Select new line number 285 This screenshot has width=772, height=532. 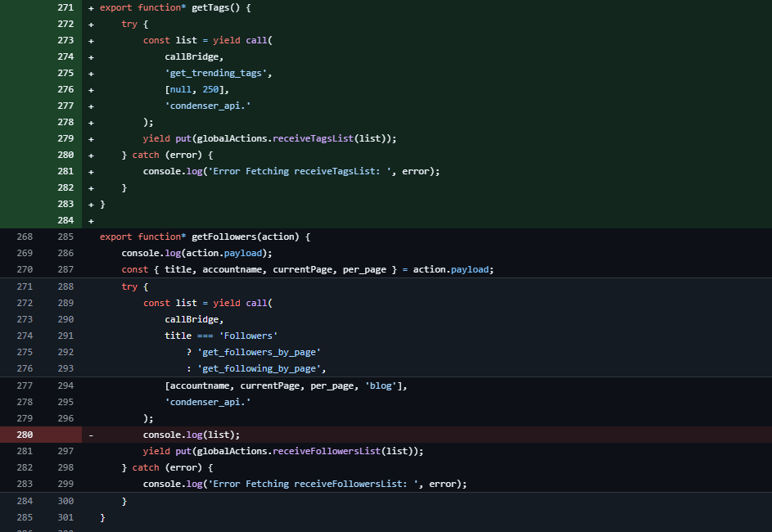click(65, 237)
